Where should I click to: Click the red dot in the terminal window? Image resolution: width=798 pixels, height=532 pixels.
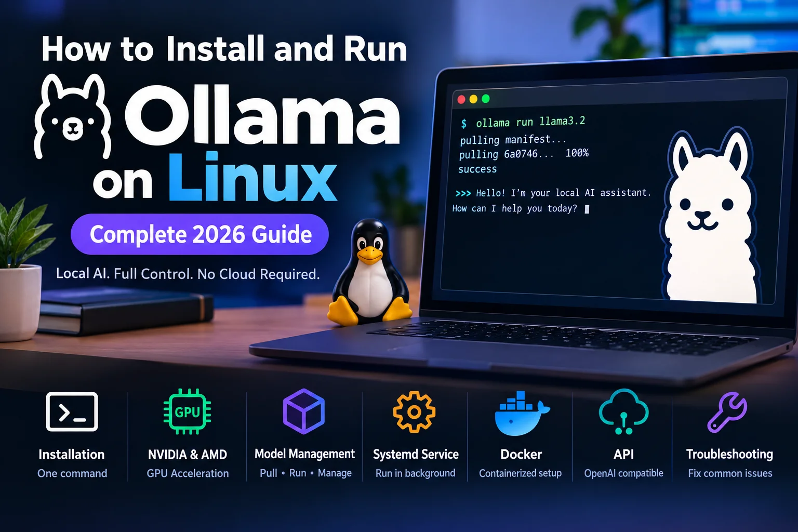461,99
